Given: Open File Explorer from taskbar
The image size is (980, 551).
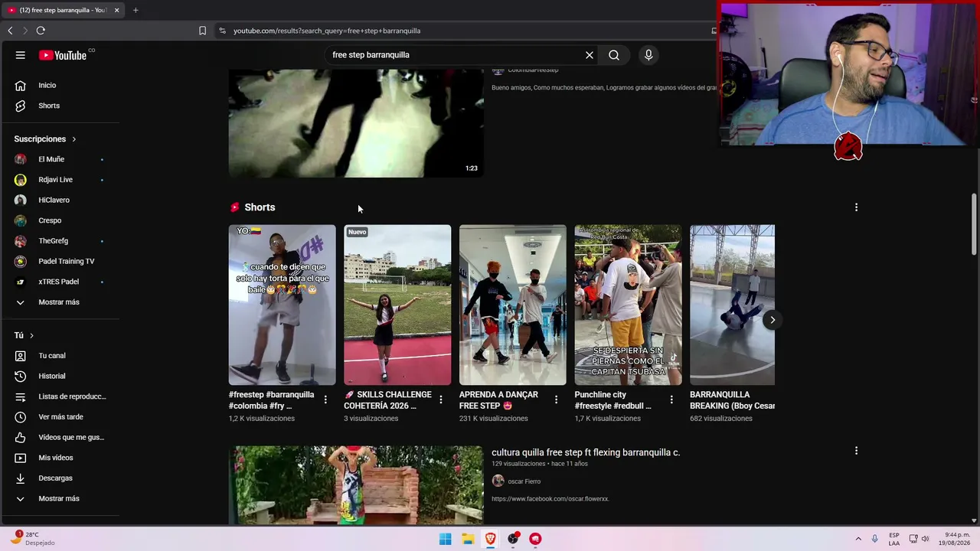Looking at the screenshot, I should tap(468, 539).
